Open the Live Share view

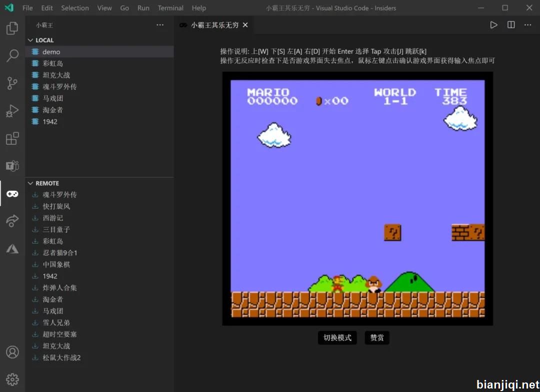click(x=12, y=221)
